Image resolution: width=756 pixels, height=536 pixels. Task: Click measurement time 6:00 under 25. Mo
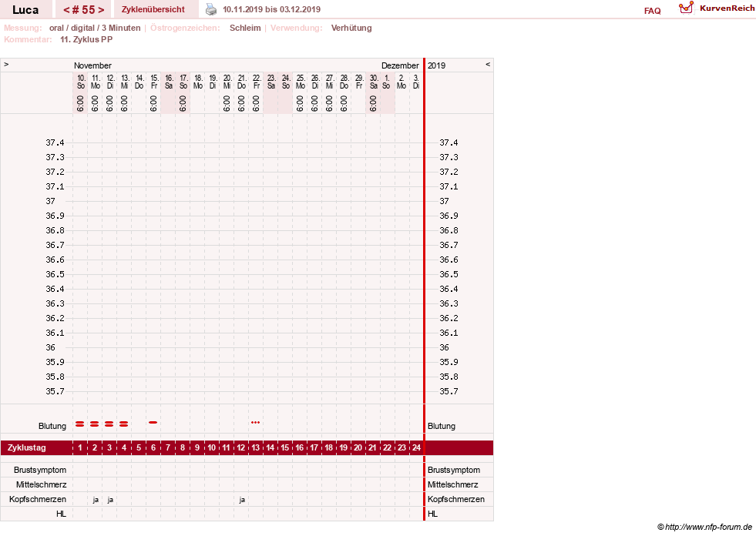pos(300,104)
